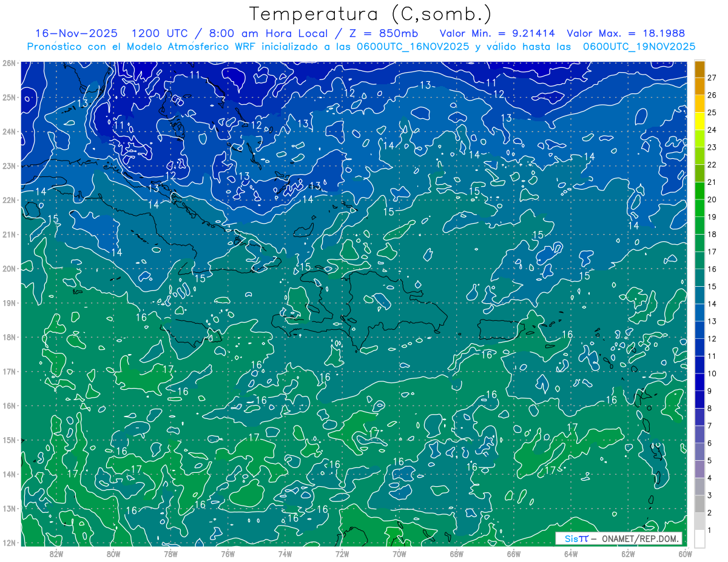The width and height of the screenshot is (728, 562).
Task: Pick the teal swatch between 15 and 16
Action: click(x=699, y=278)
